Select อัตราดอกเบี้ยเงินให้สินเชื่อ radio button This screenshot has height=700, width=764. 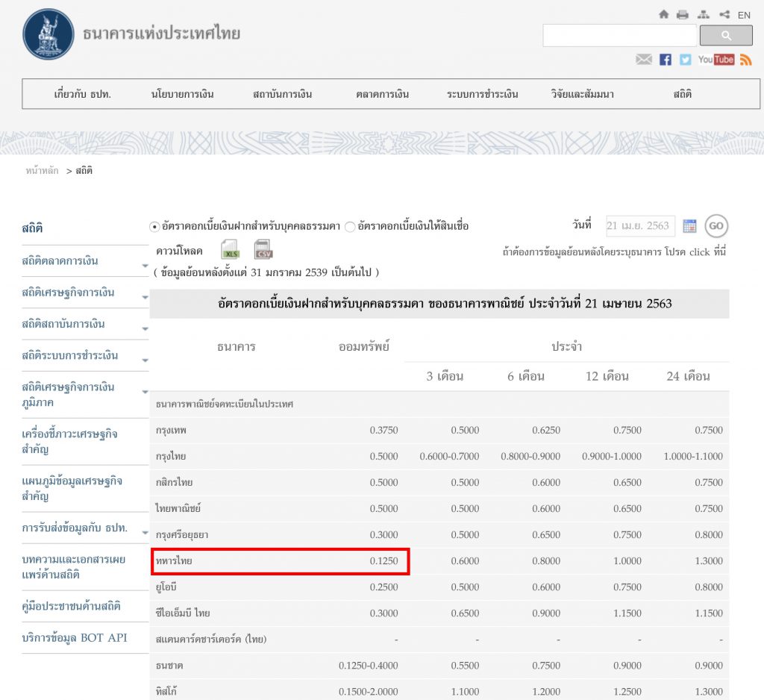tap(350, 227)
